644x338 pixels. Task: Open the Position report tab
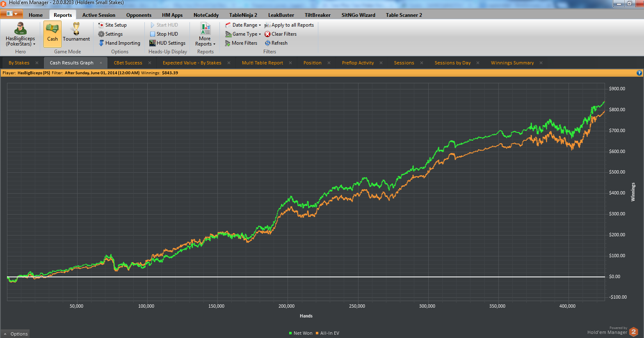[313, 63]
